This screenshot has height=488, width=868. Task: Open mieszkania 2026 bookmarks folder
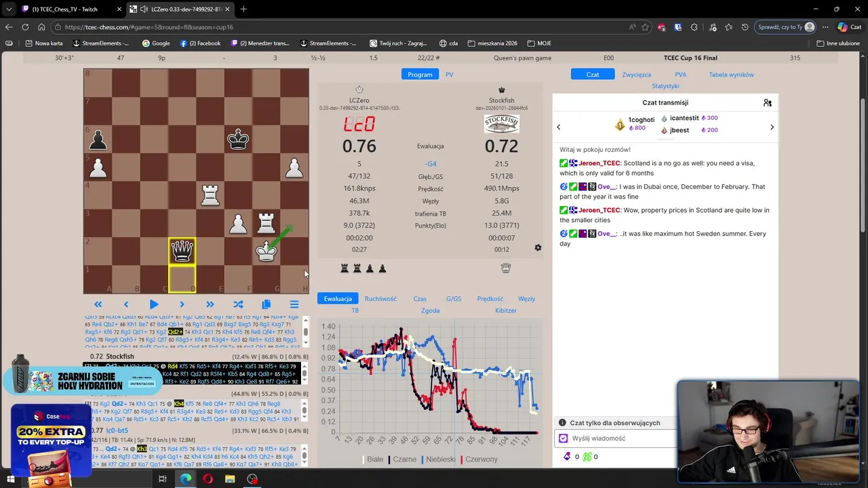(x=492, y=43)
